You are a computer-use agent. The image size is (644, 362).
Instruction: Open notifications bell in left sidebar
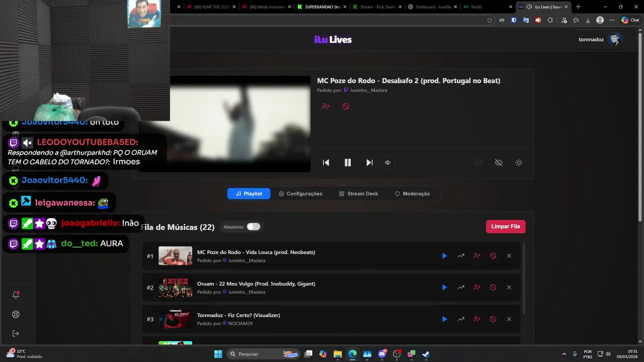click(x=16, y=295)
